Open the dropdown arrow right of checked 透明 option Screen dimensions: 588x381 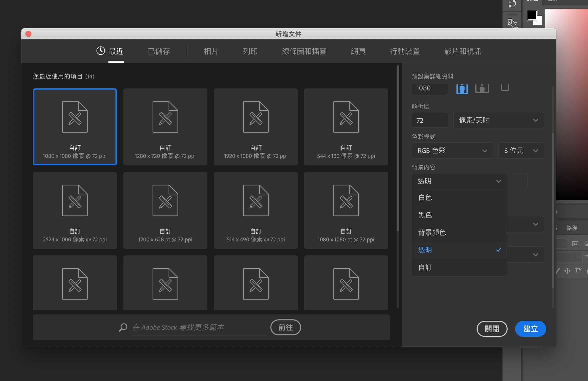(535, 255)
